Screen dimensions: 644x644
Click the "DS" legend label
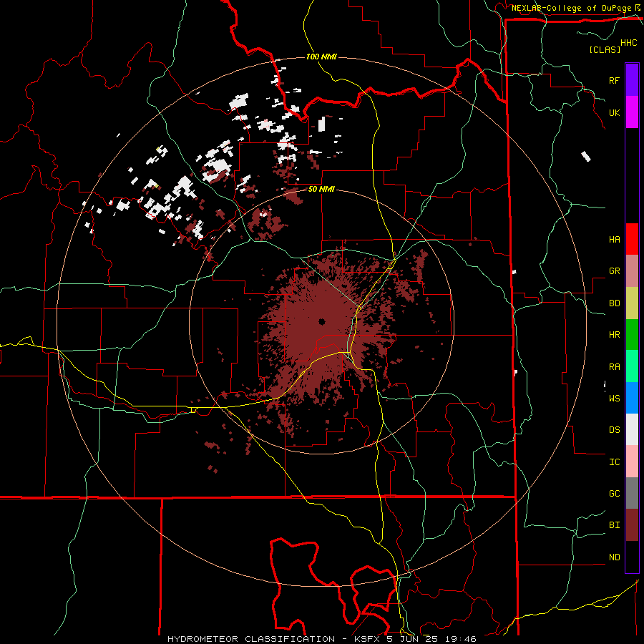[x=614, y=430]
